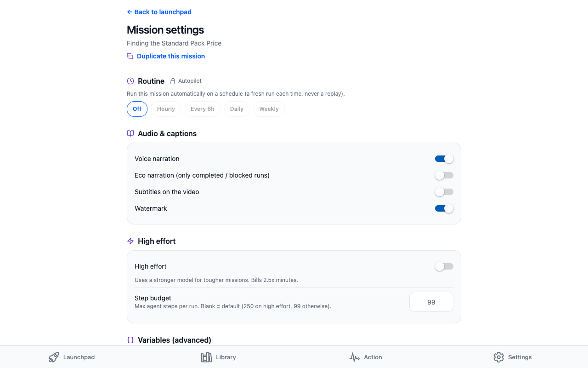Screen dimensions: 588x368
Task: Click 'Finding the Standard Pack Price' subtitle
Action: 174,43
